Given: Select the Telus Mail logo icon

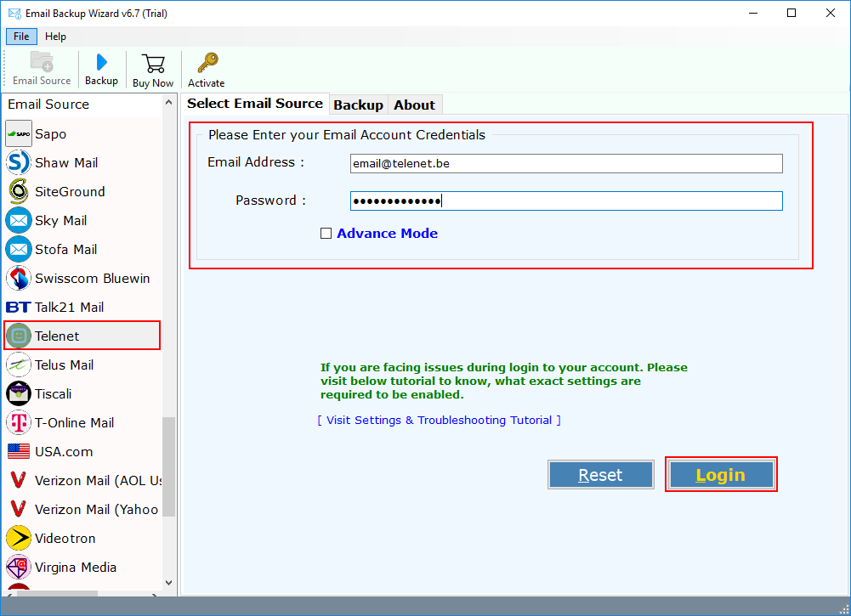Looking at the screenshot, I should click(19, 365).
